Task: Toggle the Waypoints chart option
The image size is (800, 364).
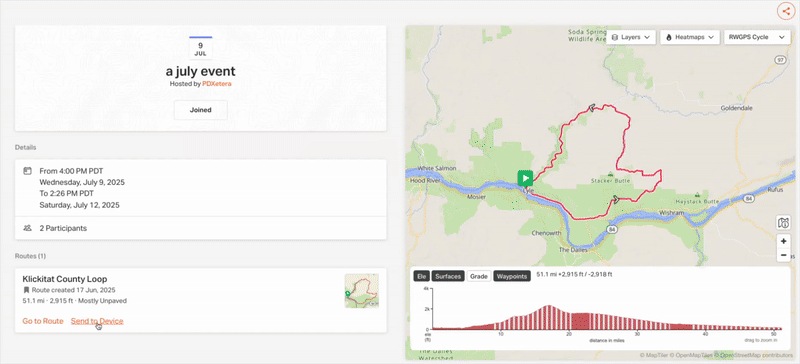Action: pos(511,276)
